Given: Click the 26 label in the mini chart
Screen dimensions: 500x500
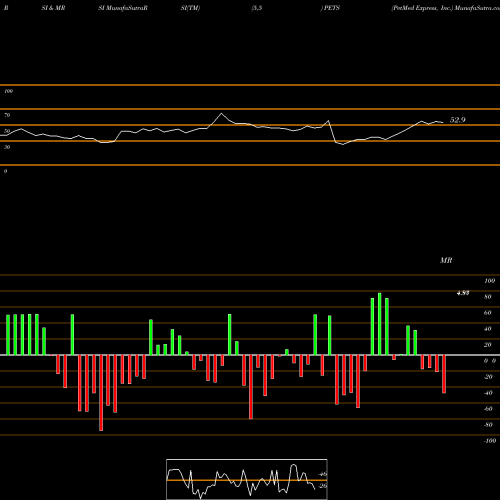Looking at the screenshot, I should 323,486.
